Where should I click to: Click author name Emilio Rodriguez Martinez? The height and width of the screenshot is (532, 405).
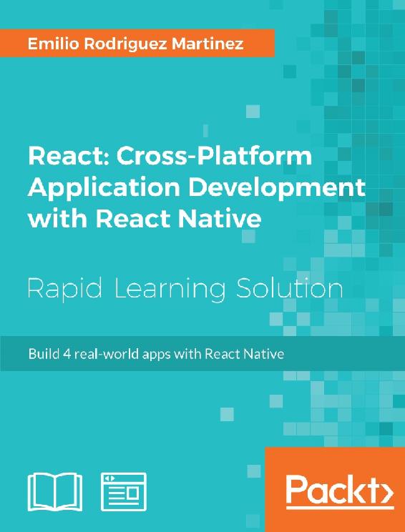(x=135, y=44)
